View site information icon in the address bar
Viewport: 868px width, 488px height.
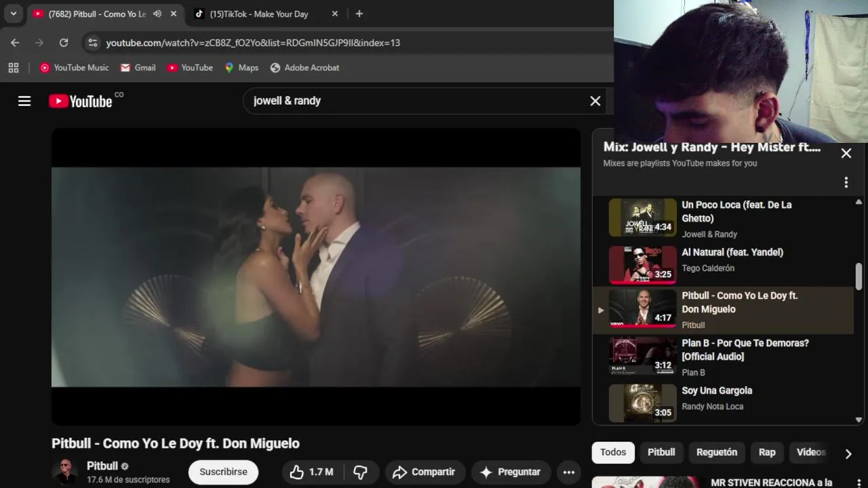93,43
